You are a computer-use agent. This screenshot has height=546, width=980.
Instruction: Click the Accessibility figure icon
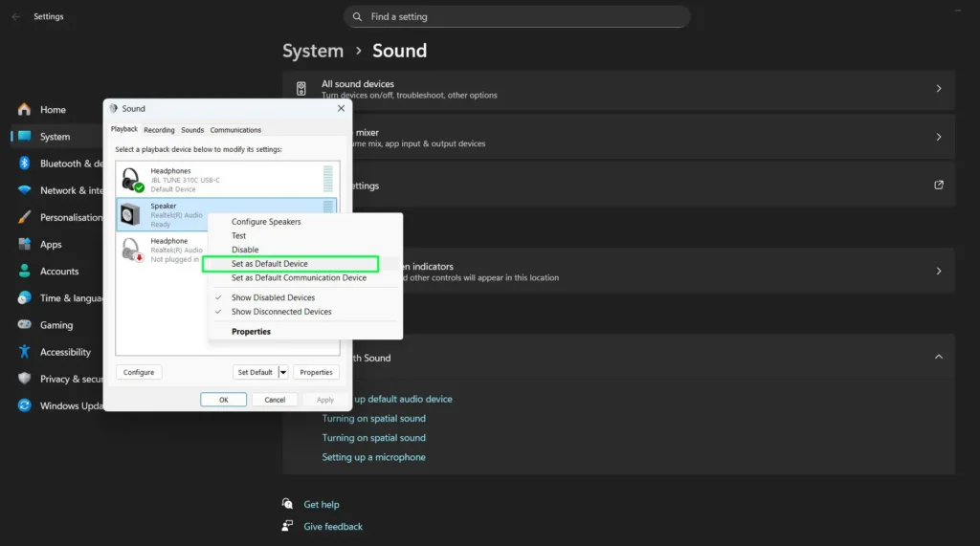(x=24, y=351)
